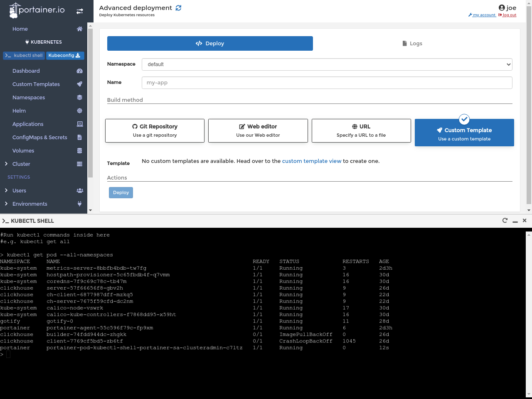Click the terminal scroll down arrow
Screen dimensions: 532x399
click(x=529, y=394)
